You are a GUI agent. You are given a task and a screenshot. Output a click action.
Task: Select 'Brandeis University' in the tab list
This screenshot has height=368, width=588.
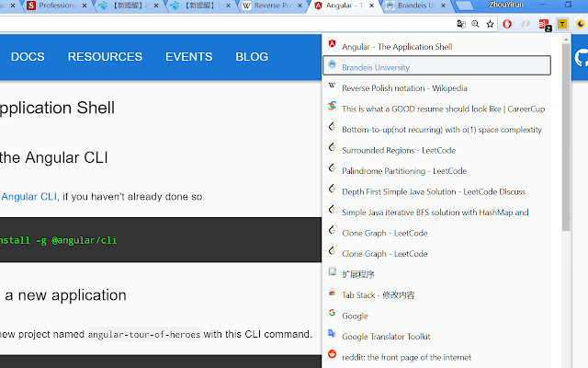[437, 65]
